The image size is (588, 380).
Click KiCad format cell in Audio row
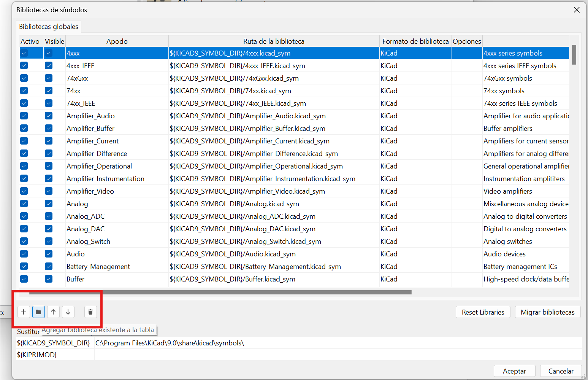pos(415,254)
